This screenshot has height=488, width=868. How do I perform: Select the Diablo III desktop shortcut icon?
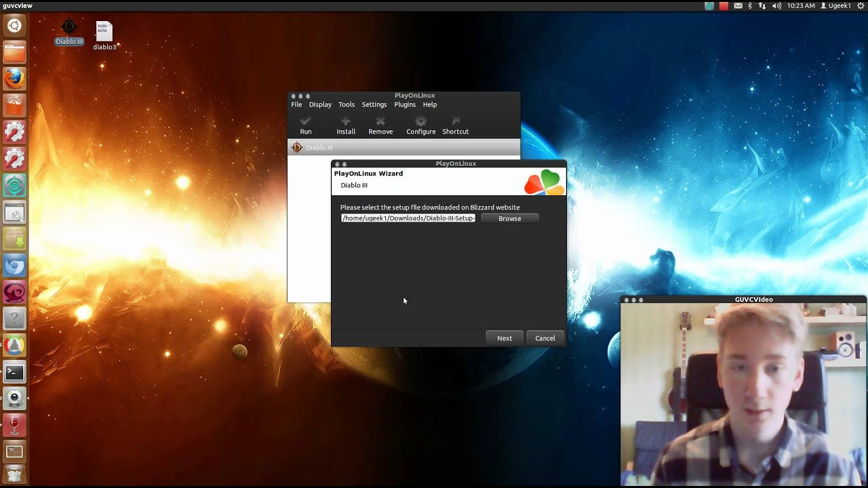coord(69,32)
